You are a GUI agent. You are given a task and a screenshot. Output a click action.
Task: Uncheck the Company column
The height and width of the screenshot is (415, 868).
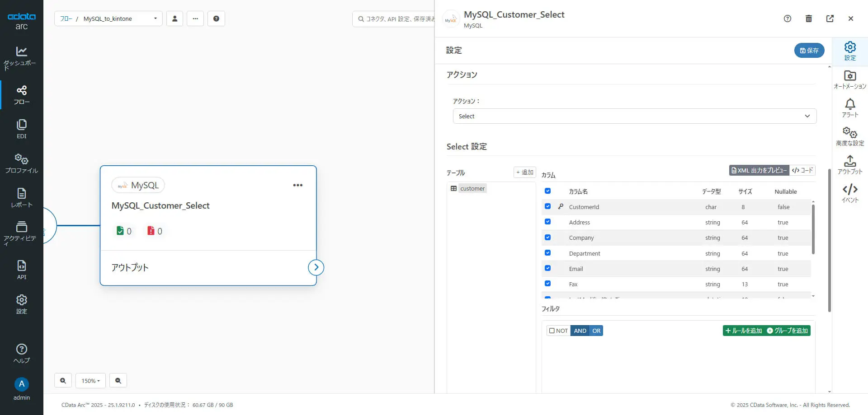click(547, 238)
